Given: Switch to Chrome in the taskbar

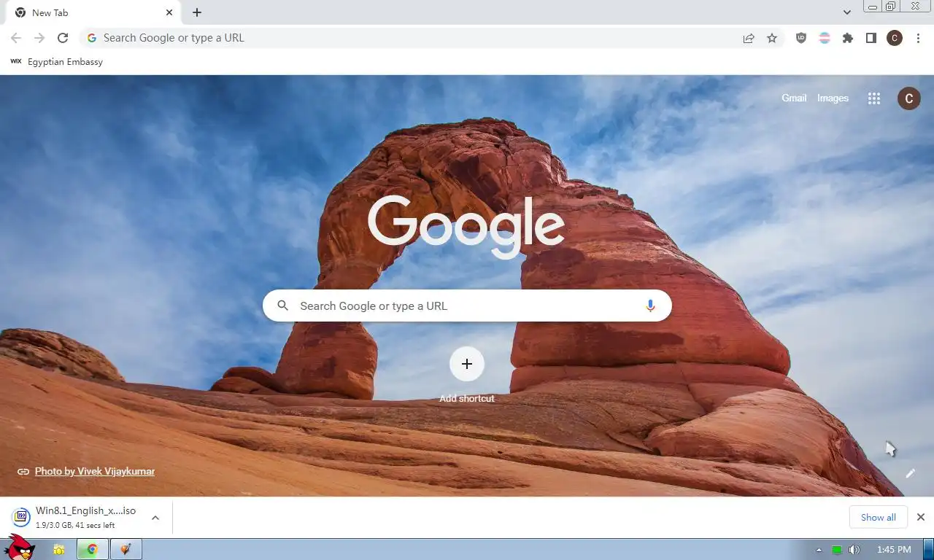Looking at the screenshot, I should point(93,550).
